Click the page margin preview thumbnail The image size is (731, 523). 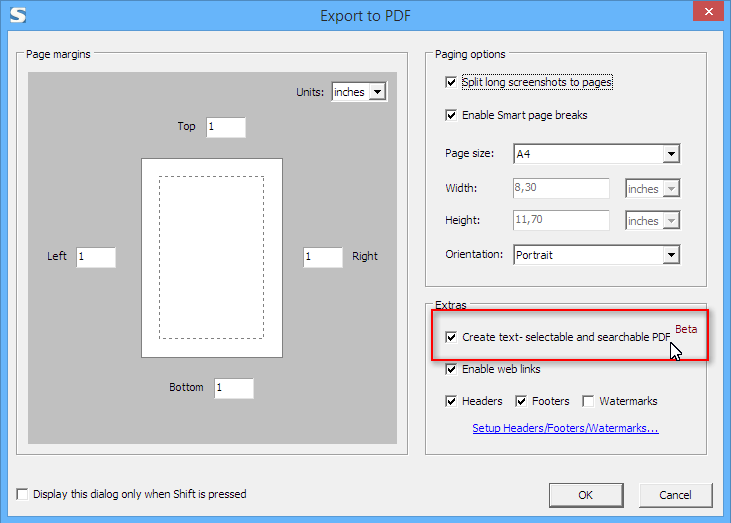212,258
